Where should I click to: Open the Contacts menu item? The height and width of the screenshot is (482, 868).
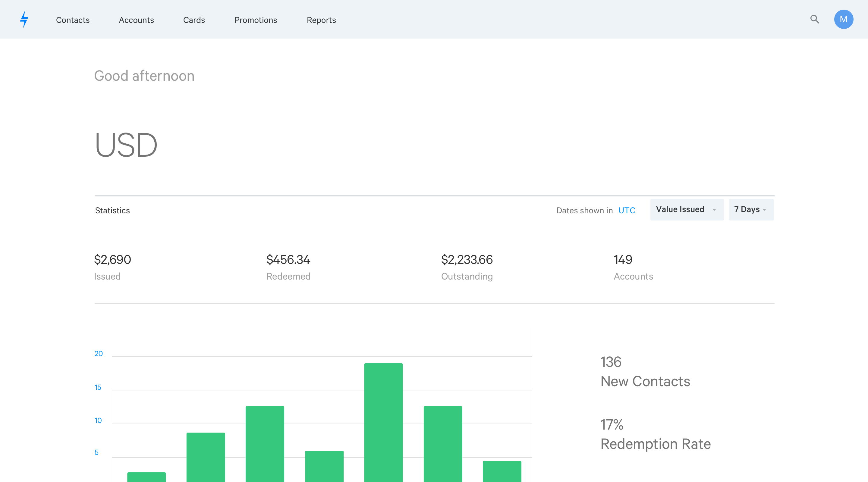(x=73, y=20)
